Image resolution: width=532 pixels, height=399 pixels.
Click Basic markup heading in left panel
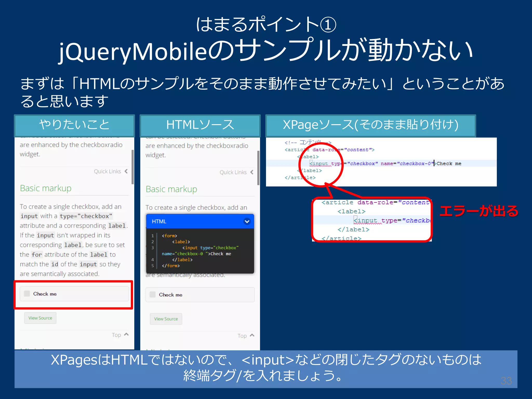46,188
